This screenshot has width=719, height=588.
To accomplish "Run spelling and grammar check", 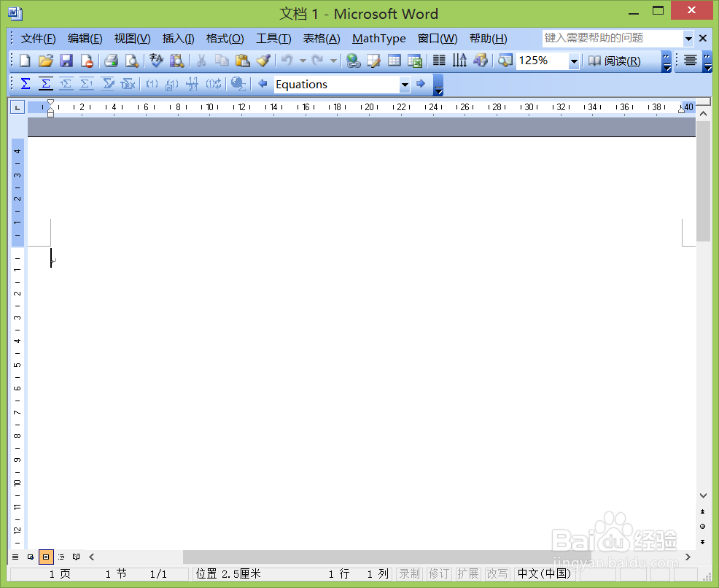I will [156, 61].
